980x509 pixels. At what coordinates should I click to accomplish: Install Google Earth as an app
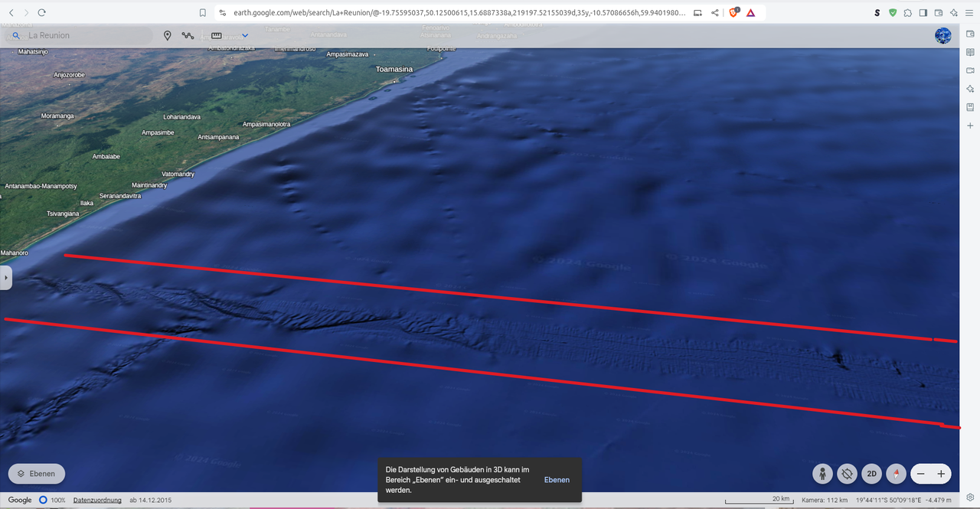click(x=697, y=13)
